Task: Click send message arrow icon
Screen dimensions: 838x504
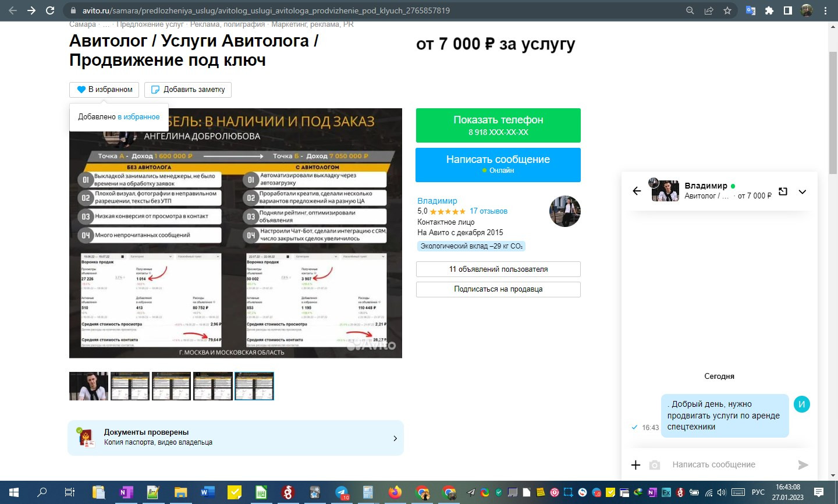Action: [803, 464]
